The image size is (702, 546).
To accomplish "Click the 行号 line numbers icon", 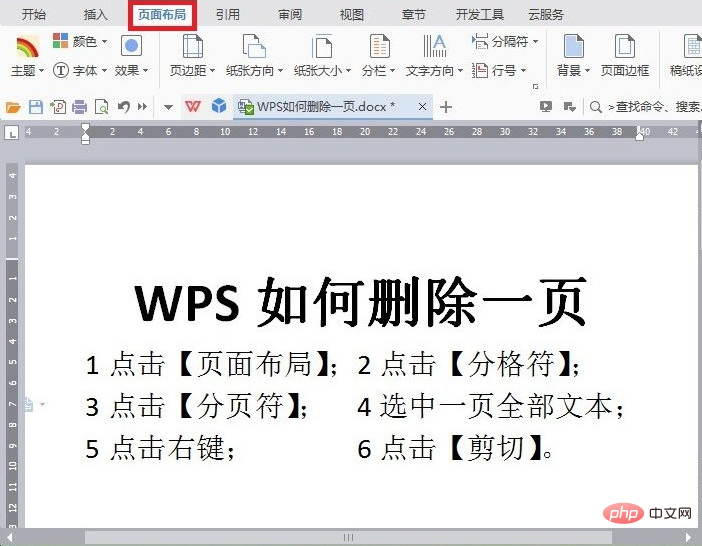I will (479, 70).
